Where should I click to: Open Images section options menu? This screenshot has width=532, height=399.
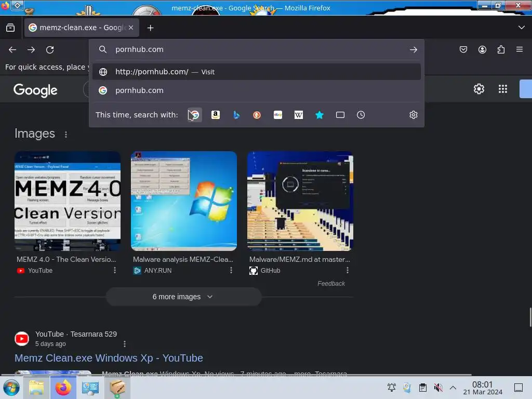pyautogui.click(x=66, y=135)
